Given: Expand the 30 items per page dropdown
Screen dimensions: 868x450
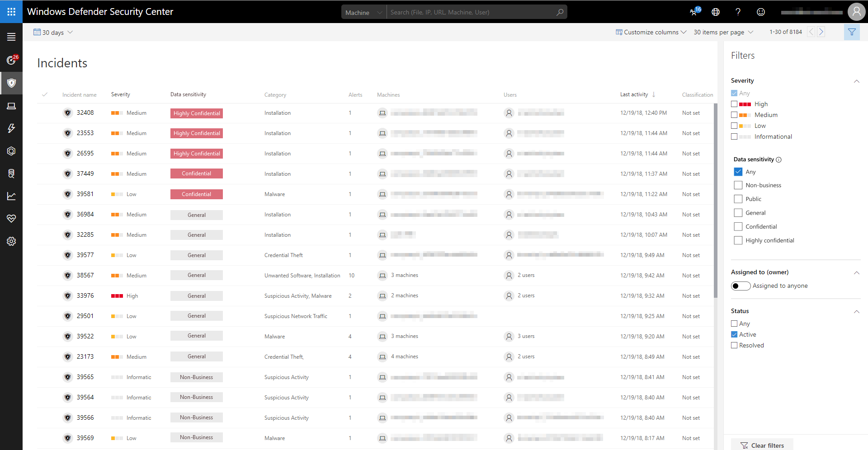Looking at the screenshot, I should pos(723,32).
